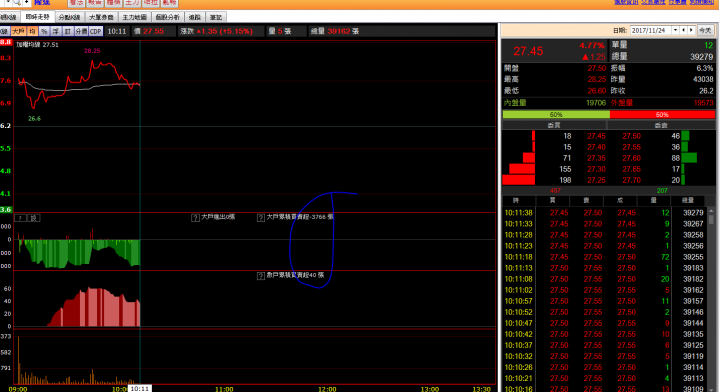Toggle the % display option
This screenshot has height=392, width=720.
[44, 31]
